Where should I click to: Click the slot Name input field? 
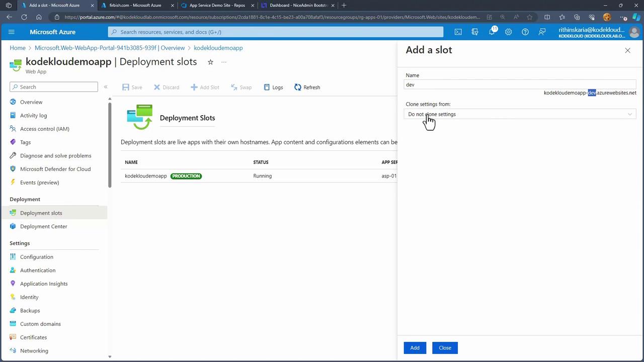[520, 84]
